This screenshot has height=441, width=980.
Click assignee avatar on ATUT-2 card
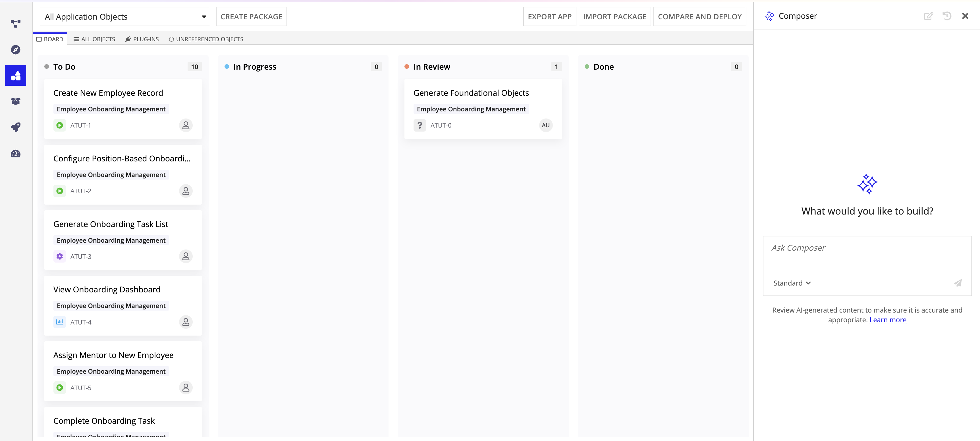(186, 191)
